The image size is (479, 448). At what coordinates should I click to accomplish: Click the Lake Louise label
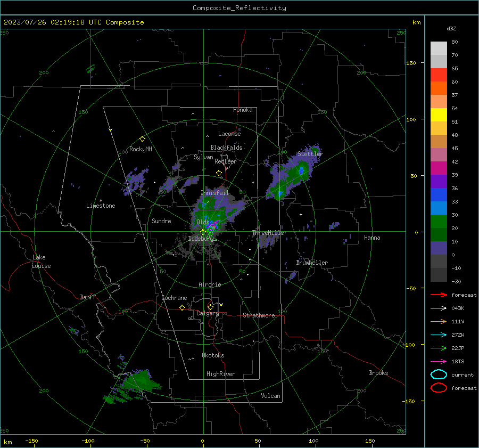(42, 262)
